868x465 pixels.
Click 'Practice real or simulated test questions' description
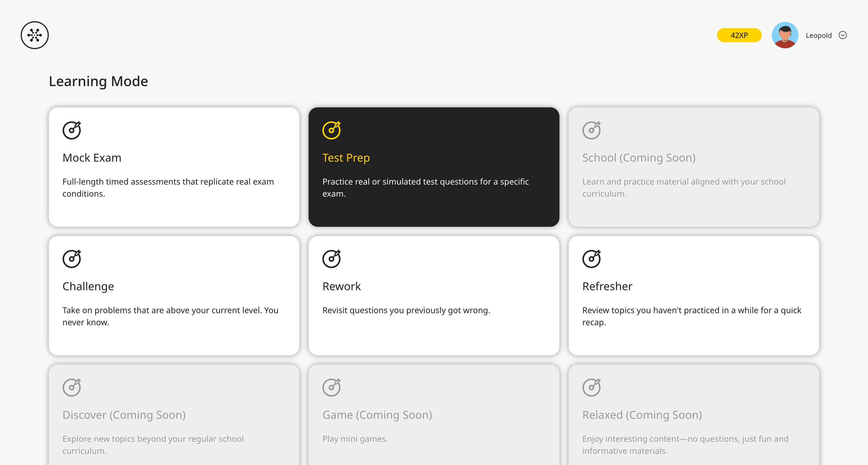point(426,188)
